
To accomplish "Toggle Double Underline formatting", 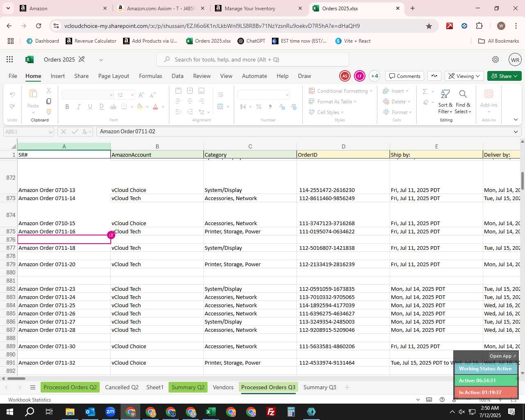I will 102,107.
